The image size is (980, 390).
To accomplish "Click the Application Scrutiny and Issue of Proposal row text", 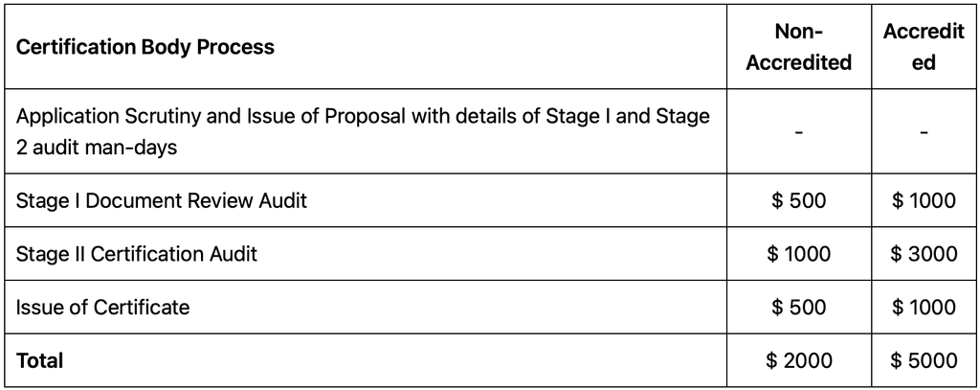I will click(363, 131).
